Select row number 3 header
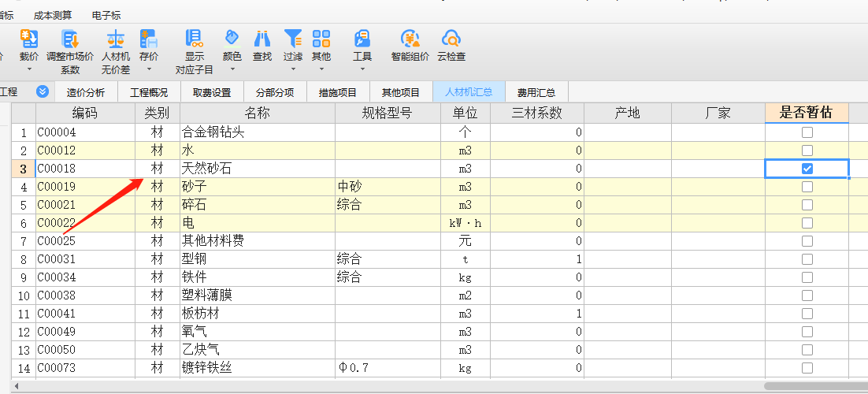 click(x=24, y=169)
